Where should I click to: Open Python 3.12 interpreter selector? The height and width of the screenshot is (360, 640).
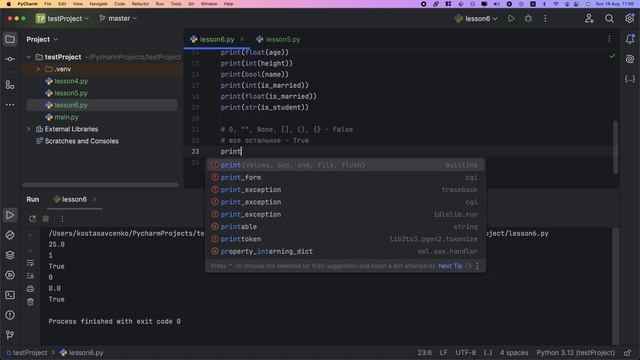click(576, 353)
